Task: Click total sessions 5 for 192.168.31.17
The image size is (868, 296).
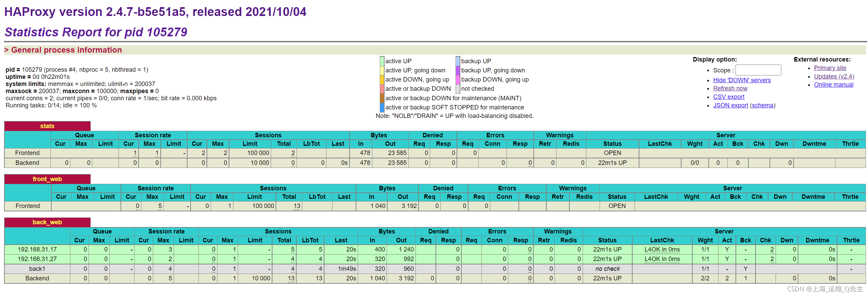Action: [x=293, y=249]
